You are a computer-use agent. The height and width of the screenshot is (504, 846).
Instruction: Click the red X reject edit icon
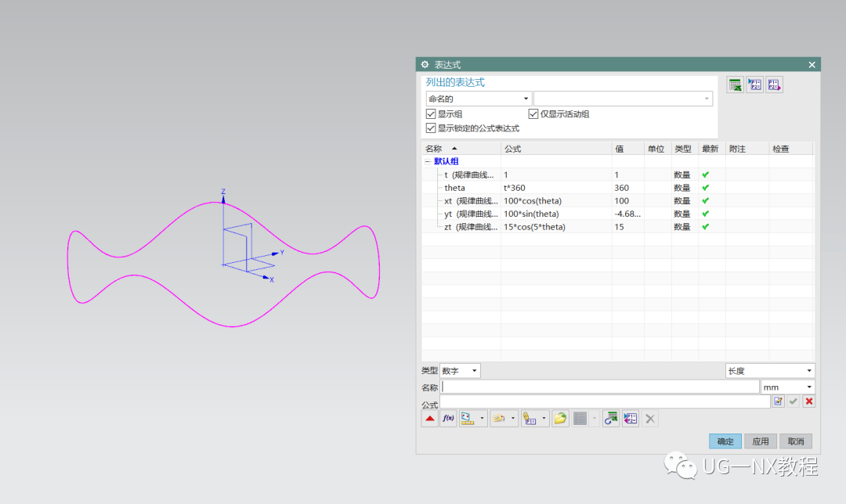point(808,401)
